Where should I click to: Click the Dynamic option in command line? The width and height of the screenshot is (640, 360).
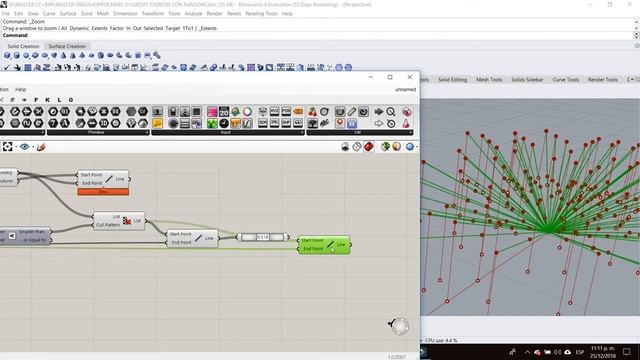click(x=79, y=28)
